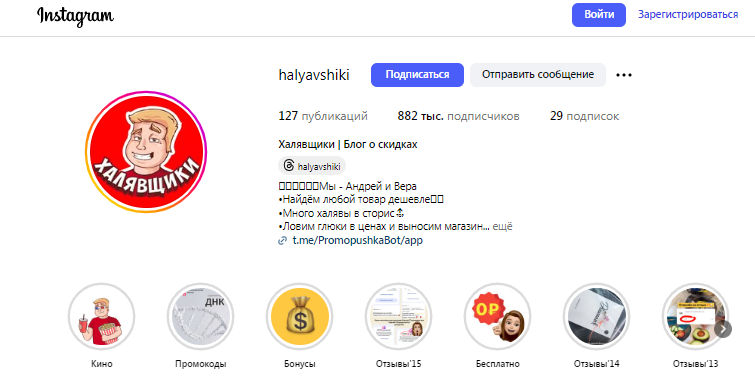Click the Бонусы highlight label
755x381 pixels.
coord(299,364)
